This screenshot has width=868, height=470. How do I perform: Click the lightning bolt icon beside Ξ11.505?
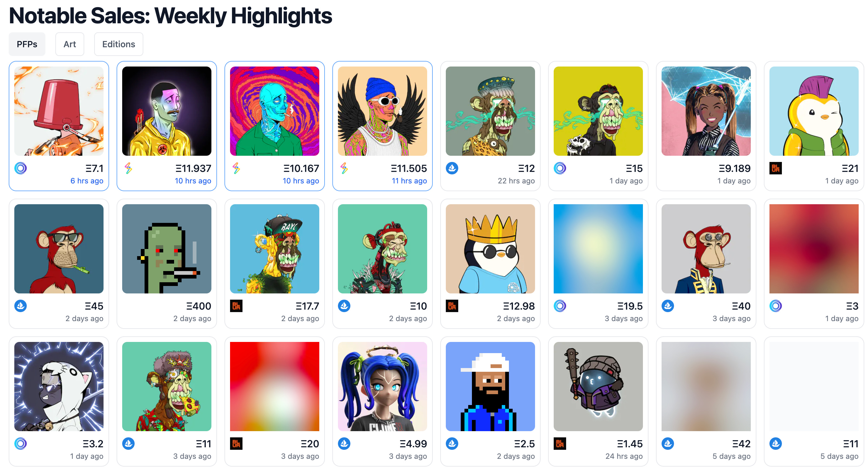coord(344,168)
